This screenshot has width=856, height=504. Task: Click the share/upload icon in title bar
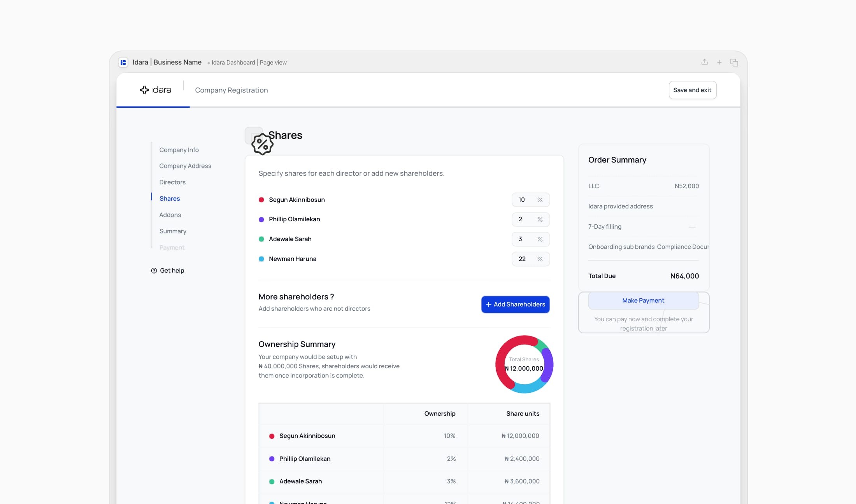(x=704, y=62)
